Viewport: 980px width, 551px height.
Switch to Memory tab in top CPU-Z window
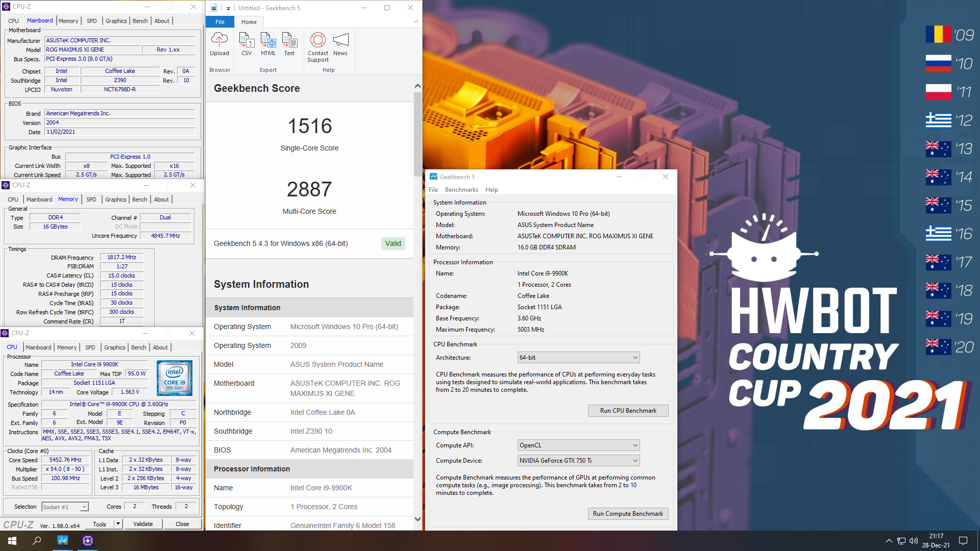(x=68, y=21)
